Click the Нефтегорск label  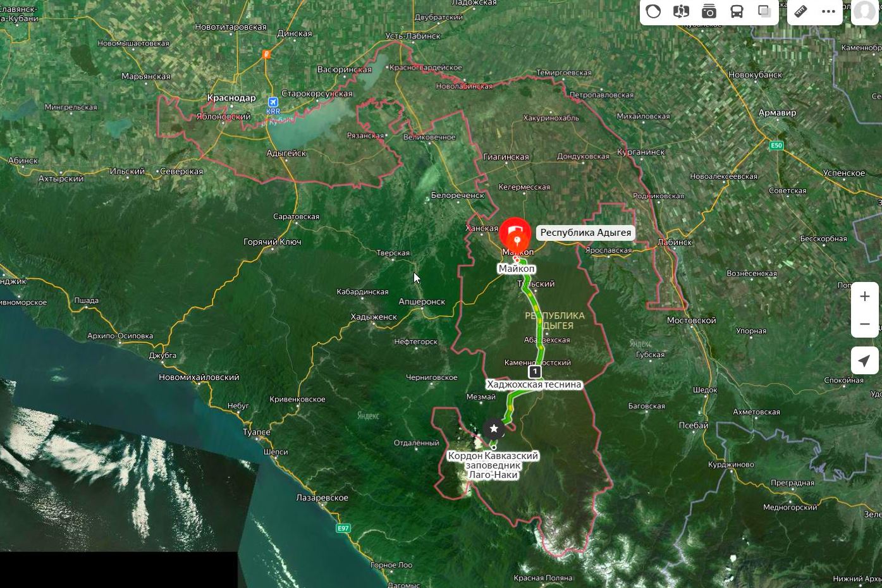click(415, 342)
